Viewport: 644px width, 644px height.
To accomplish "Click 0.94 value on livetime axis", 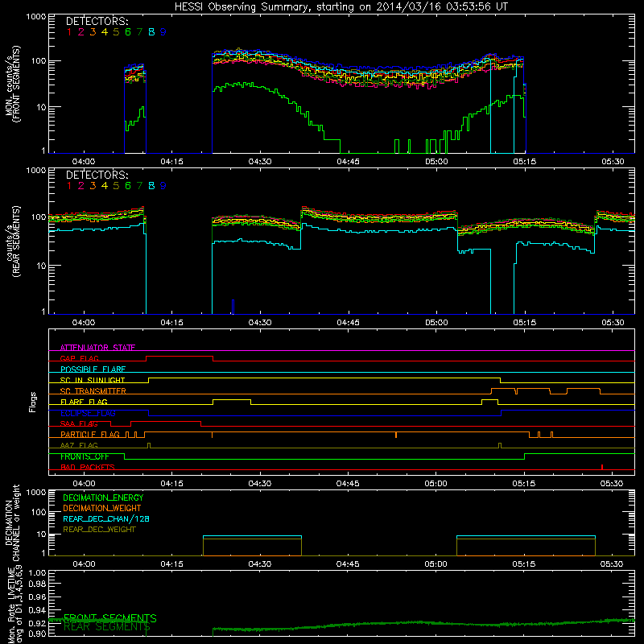I will click(37, 610).
